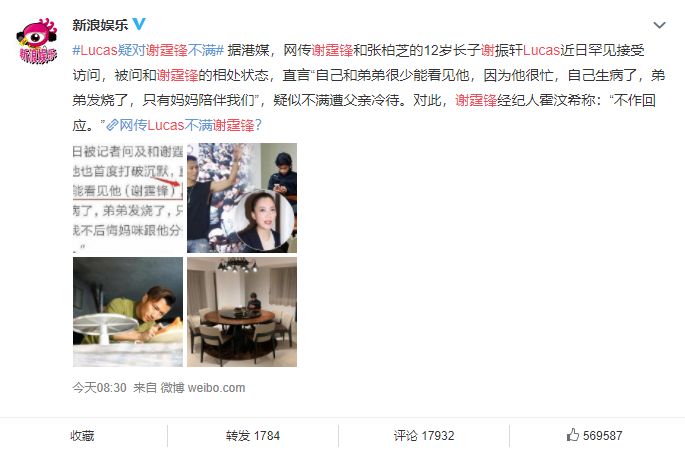The image size is (685, 455).
Task: Open the 微博 weibo.com source link
Action: pos(203,388)
